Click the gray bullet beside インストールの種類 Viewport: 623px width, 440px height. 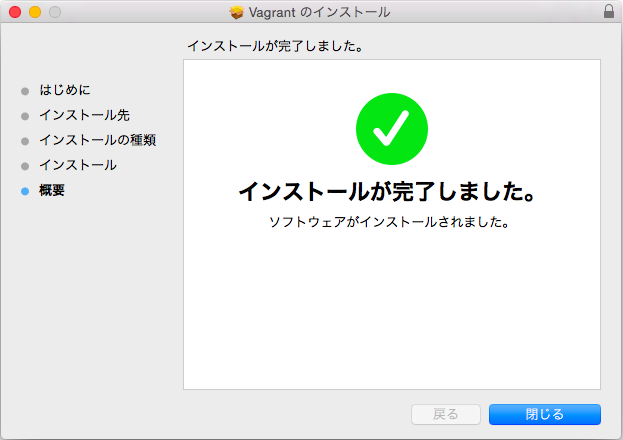(25, 141)
